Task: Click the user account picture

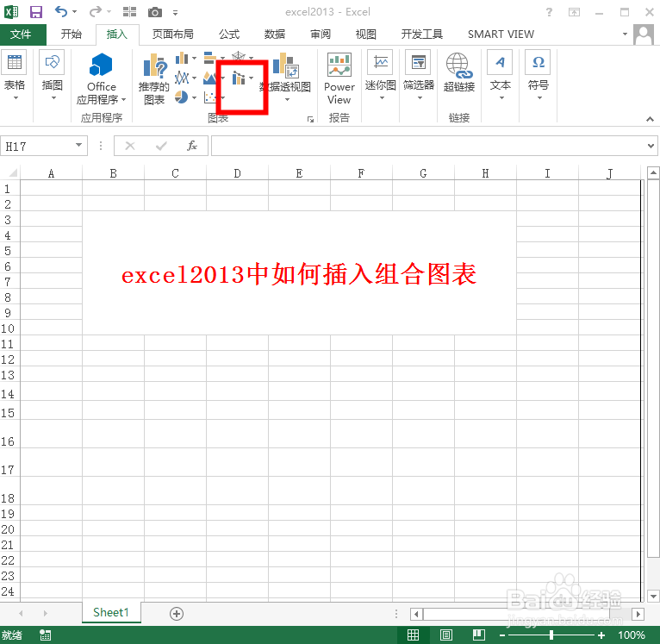Action: [x=644, y=34]
